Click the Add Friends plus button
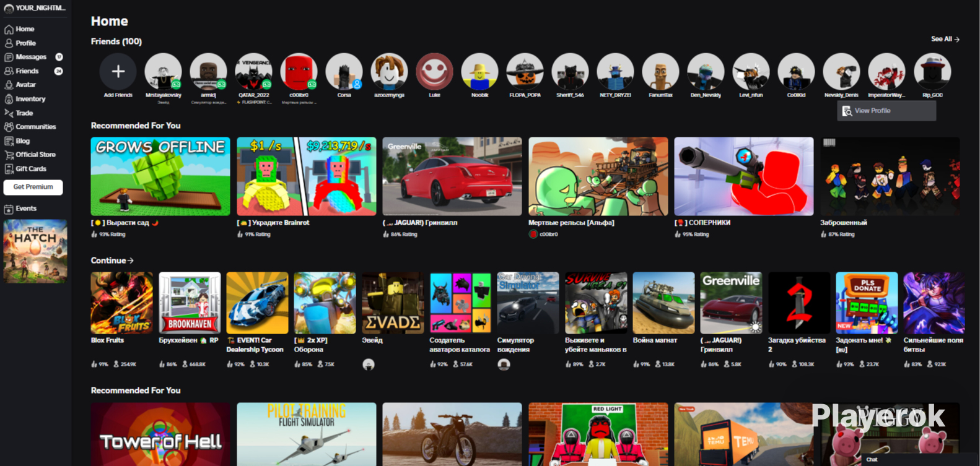Viewport: 980px width, 466px height. click(x=118, y=72)
